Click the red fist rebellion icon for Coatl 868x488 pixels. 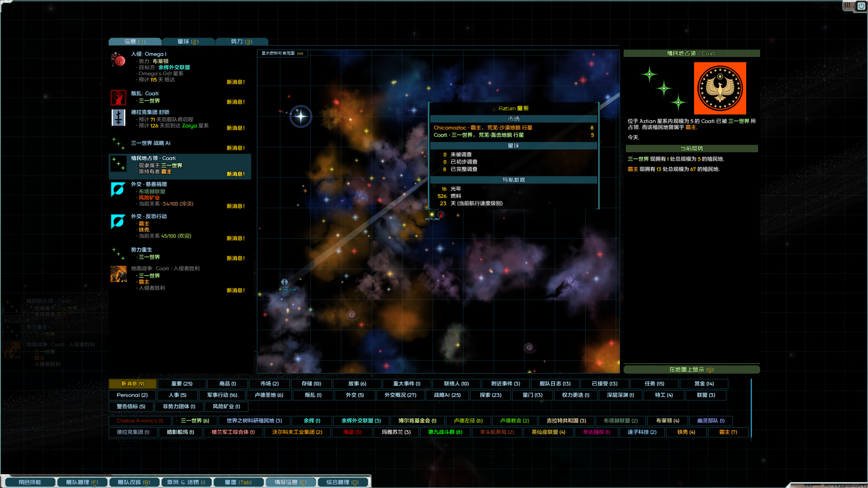point(118,98)
